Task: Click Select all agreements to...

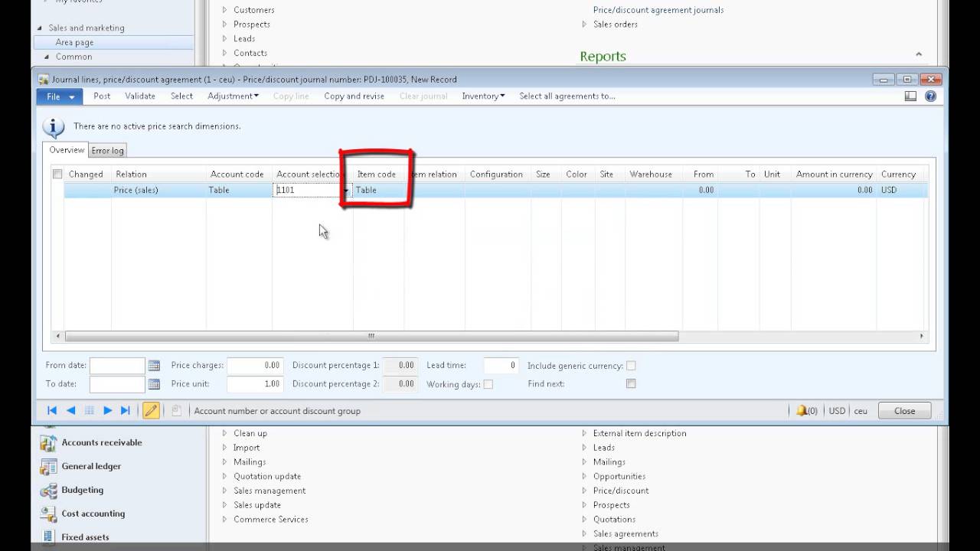Action: (567, 96)
